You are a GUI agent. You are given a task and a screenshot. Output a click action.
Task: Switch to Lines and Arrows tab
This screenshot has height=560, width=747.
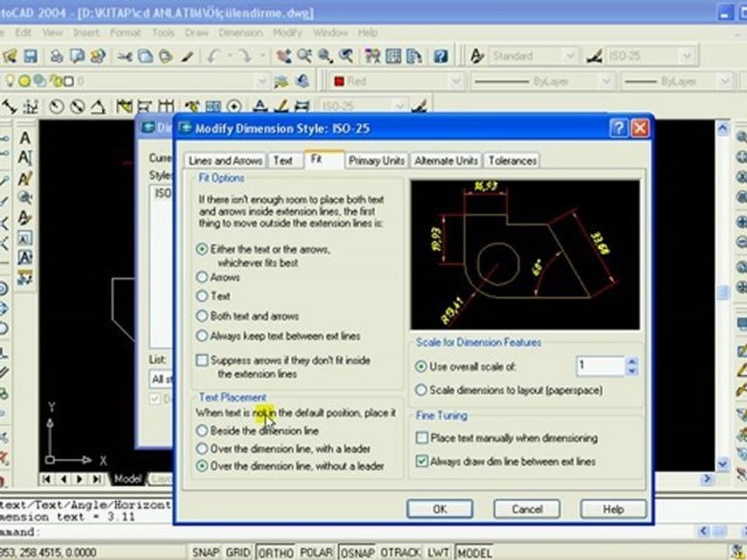(226, 161)
